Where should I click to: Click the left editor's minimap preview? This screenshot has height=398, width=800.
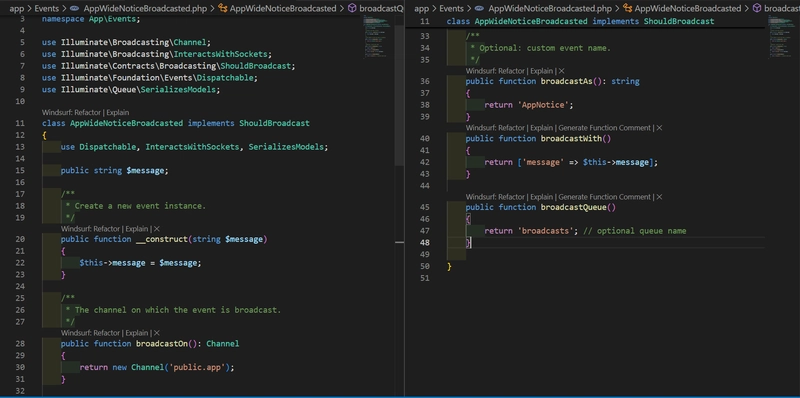(x=378, y=37)
